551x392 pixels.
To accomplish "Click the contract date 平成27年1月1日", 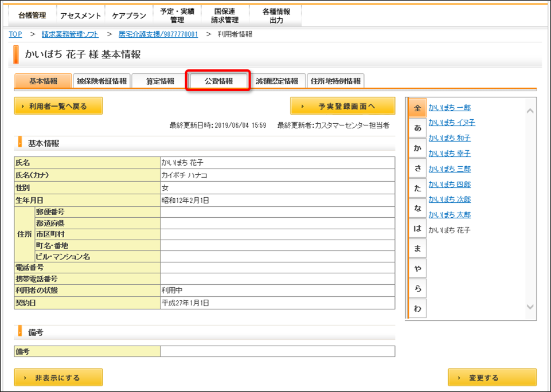I will (x=185, y=303).
